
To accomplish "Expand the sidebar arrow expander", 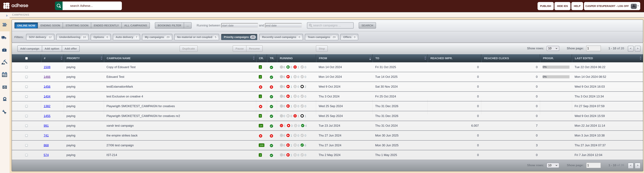I will (x=7, y=15).
